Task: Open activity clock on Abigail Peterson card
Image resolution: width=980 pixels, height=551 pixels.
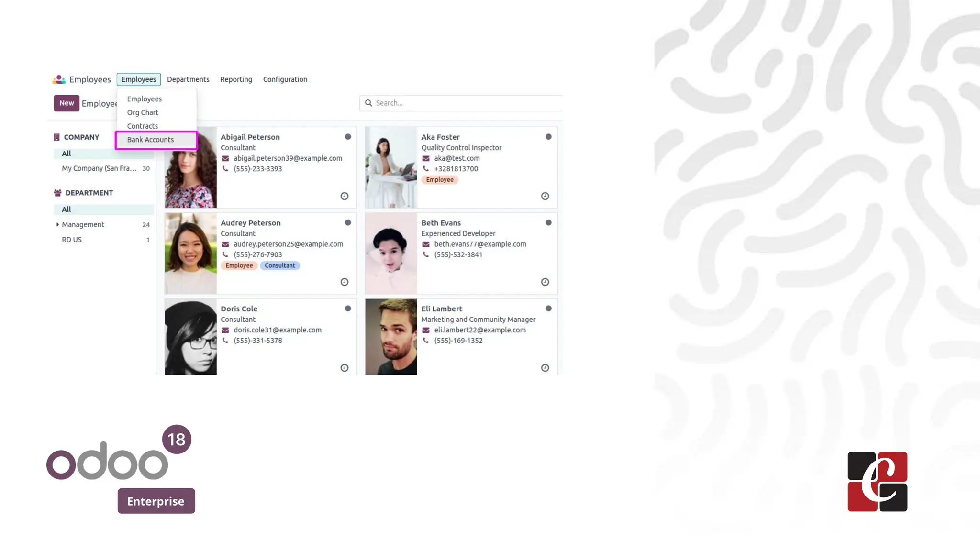Action: (344, 196)
